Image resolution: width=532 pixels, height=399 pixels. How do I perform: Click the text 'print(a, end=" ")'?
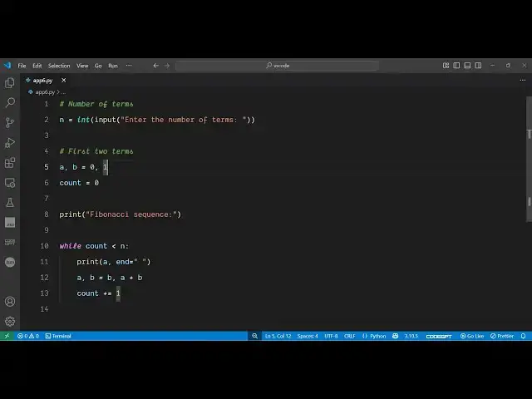click(113, 262)
